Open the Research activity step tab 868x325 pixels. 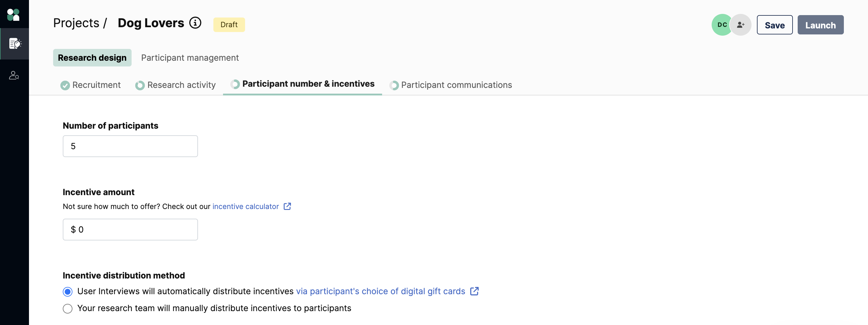tap(175, 85)
